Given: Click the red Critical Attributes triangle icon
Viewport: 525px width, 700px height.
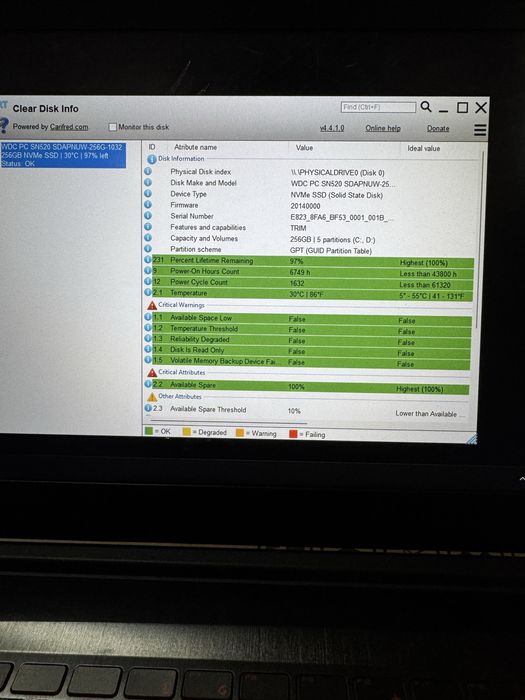Looking at the screenshot, I should point(152,372).
